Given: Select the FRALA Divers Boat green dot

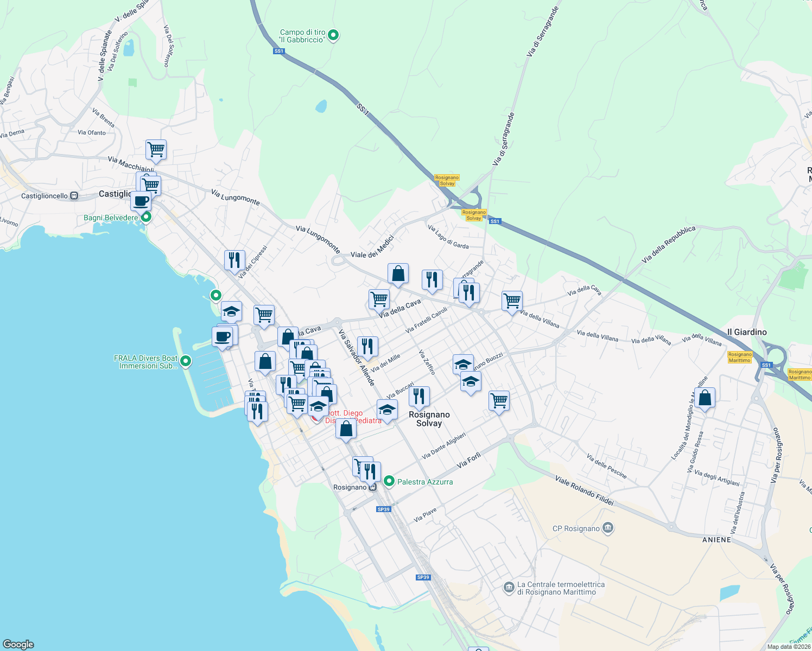Looking at the screenshot, I should [185, 360].
